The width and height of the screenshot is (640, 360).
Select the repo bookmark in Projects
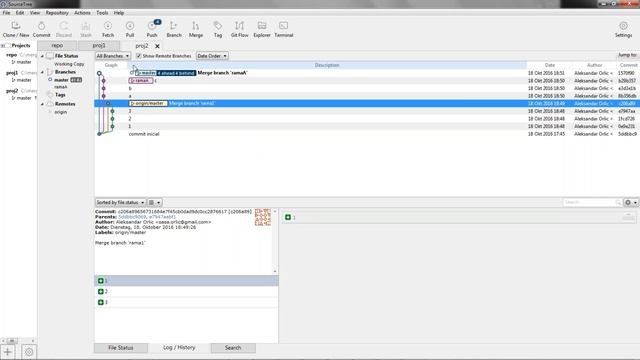11,55
